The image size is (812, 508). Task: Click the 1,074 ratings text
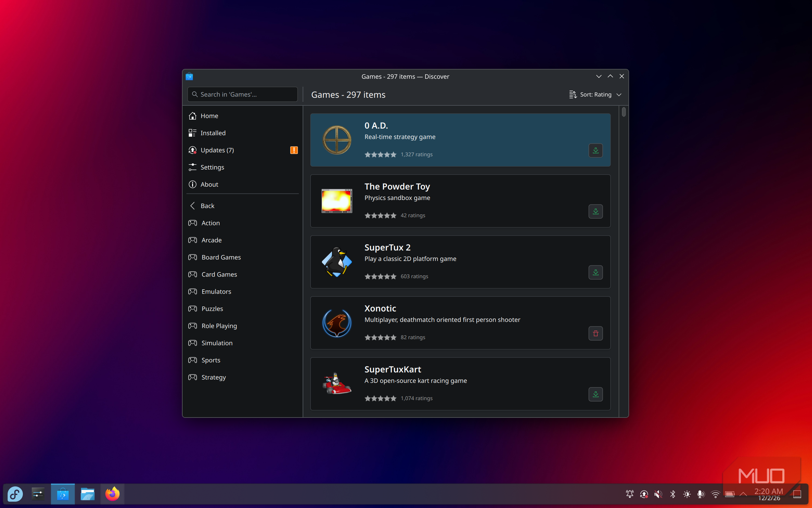click(x=416, y=398)
